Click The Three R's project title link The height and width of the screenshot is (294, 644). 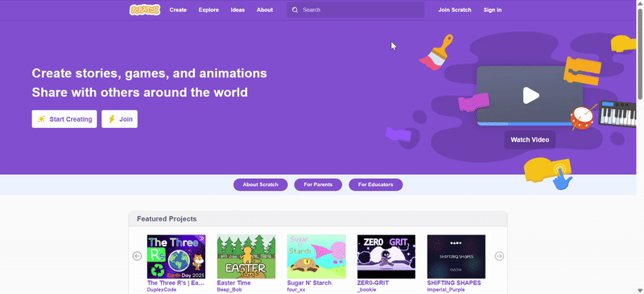(x=175, y=283)
